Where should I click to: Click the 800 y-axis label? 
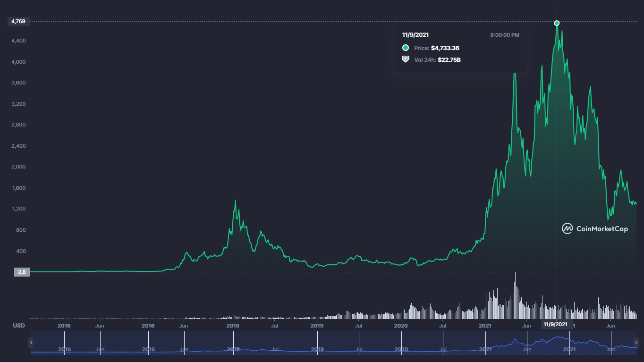(x=21, y=230)
